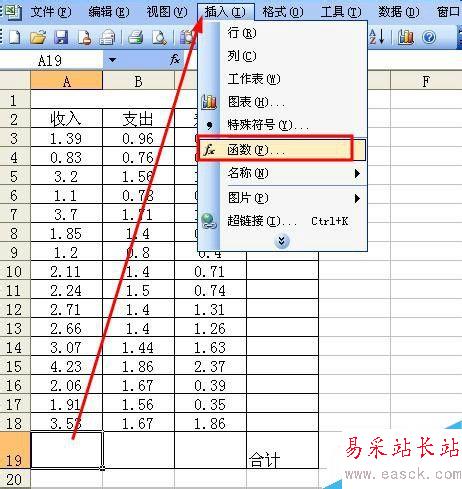Click cell with value 0.39

click(210, 385)
